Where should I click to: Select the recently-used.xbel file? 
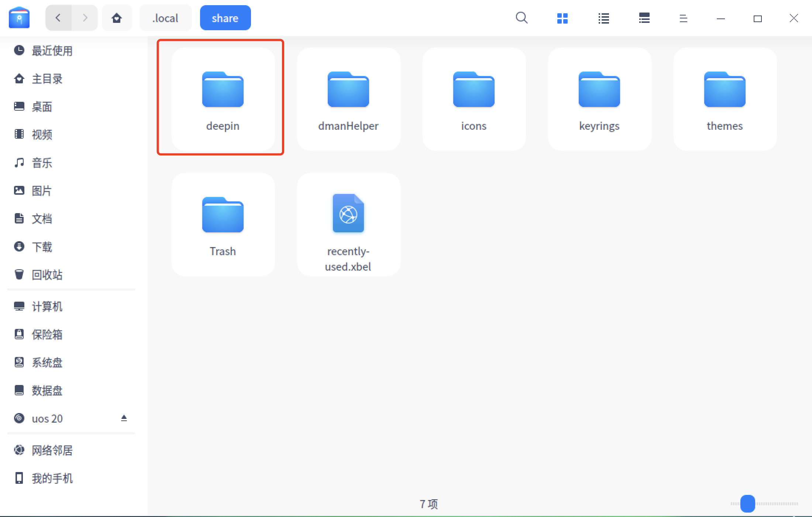348,224
